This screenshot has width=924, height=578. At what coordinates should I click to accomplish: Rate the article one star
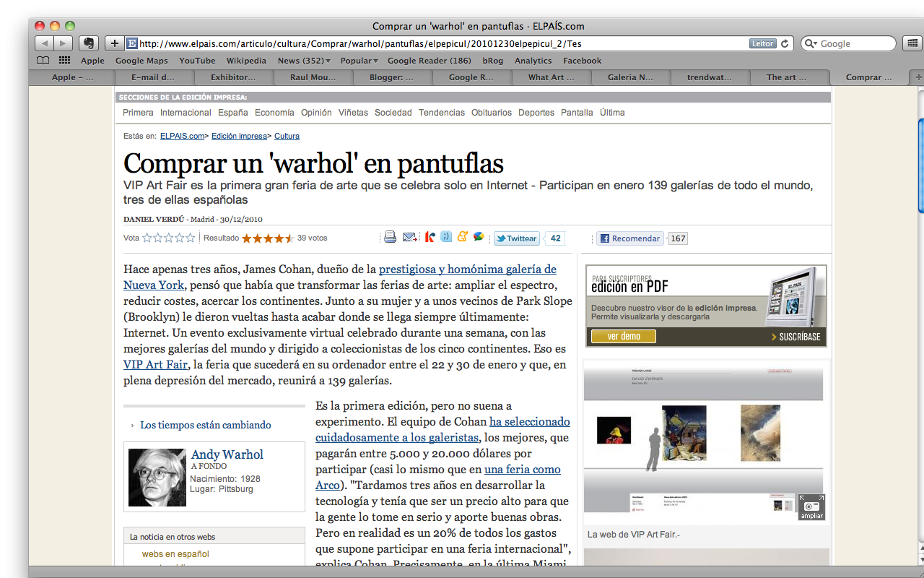tap(147, 238)
